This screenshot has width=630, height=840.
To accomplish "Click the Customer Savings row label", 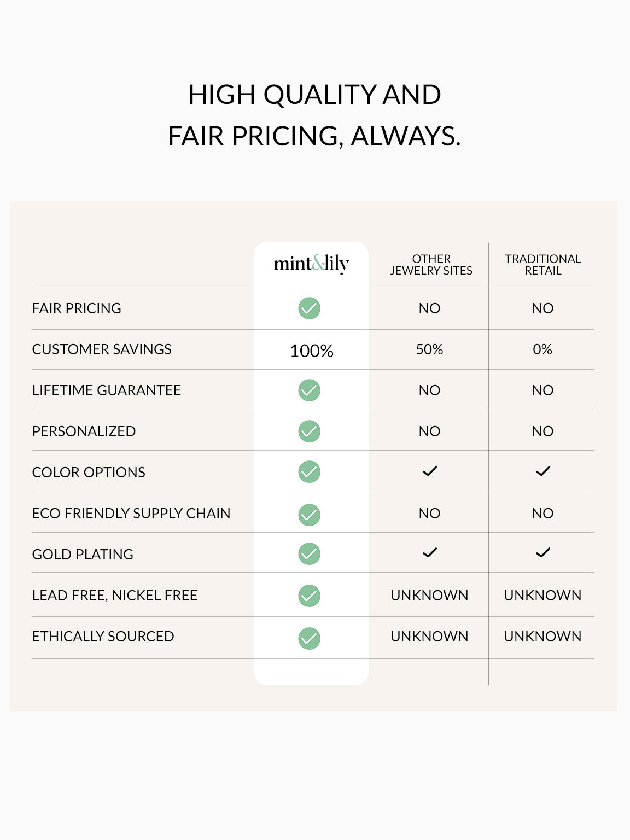I will pos(102,349).
